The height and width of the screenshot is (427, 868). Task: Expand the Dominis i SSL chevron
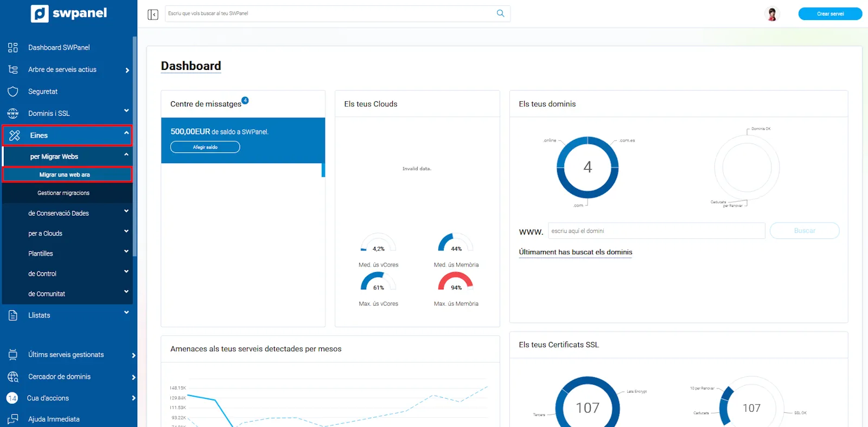pos(126,111)
